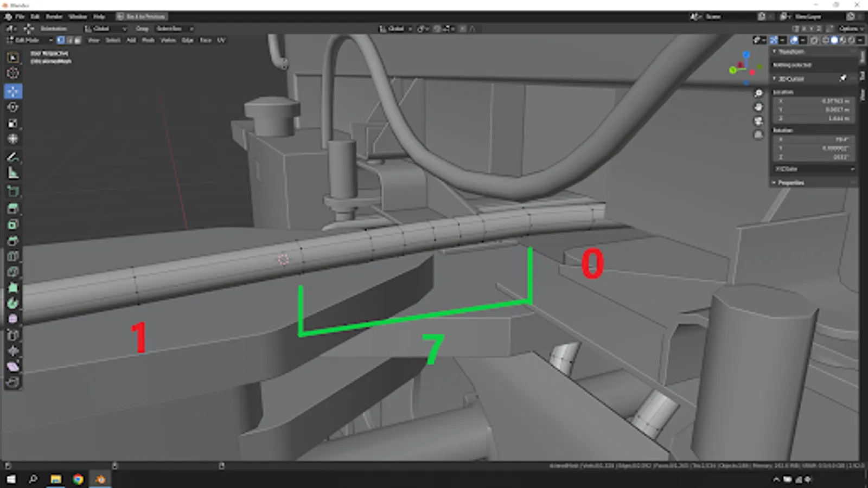This screenshot has width=868, height=488.
Task: Enable edge select mode in the header
Action: pyautogui.click(x=69, y=40)
